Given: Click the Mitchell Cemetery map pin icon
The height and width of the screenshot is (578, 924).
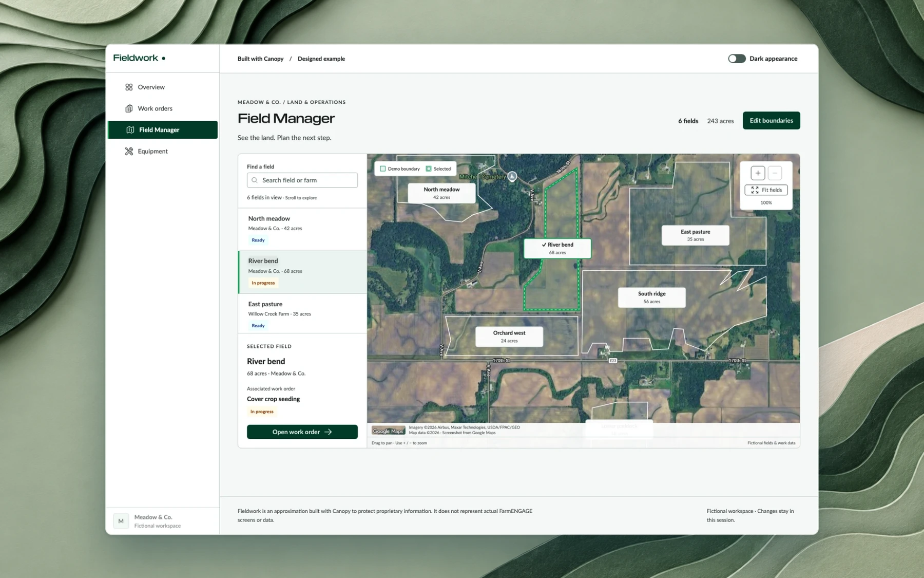Looking at the screenshot, I should pyautogui.click(x=512, y=176).
